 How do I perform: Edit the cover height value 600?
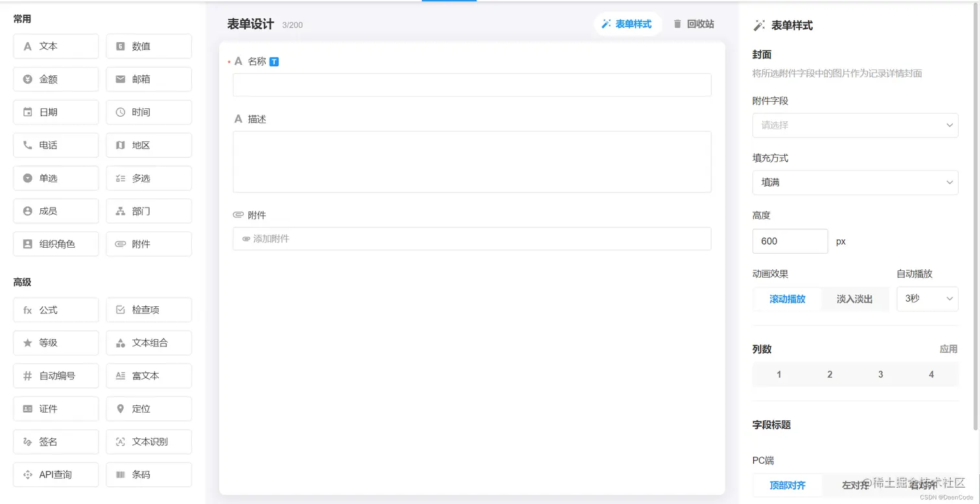tap(789, 241)
